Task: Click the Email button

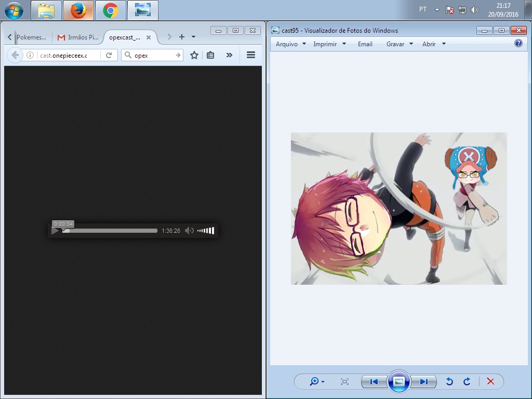Action: tap(365, 44)
